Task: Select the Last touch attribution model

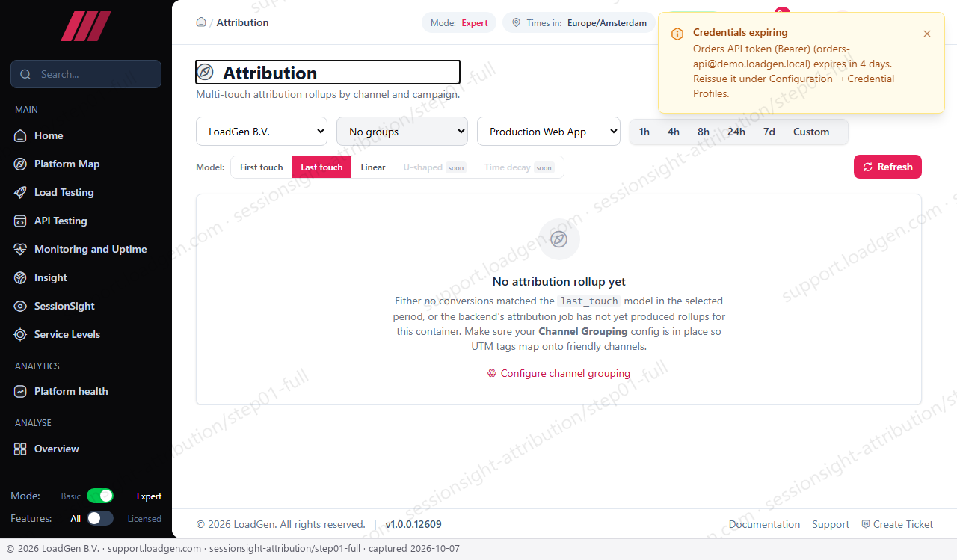Action: 321,167
